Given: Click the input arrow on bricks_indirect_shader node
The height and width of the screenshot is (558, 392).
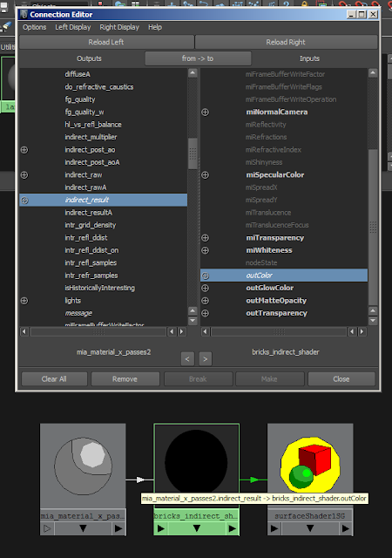Looking at the screenshot, I should (161, 528).
